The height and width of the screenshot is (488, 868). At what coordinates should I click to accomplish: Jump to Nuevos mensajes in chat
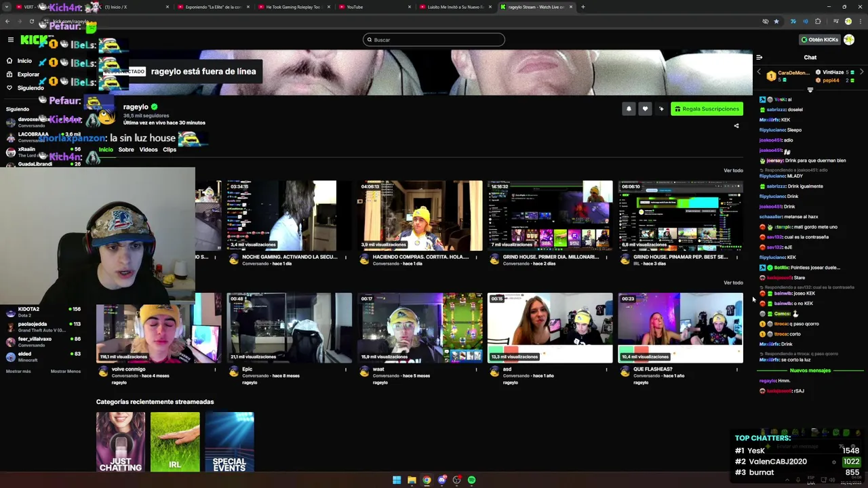click(810, 371)
